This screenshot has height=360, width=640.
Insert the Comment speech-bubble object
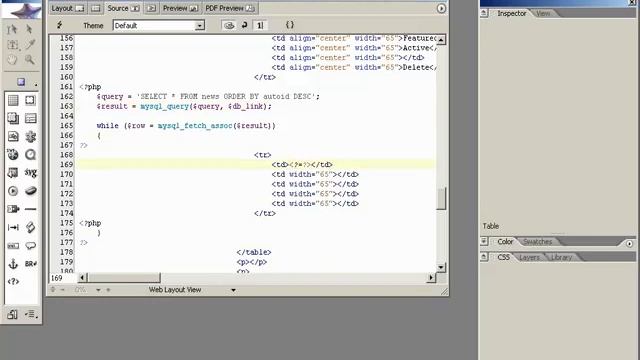point(31,246)
